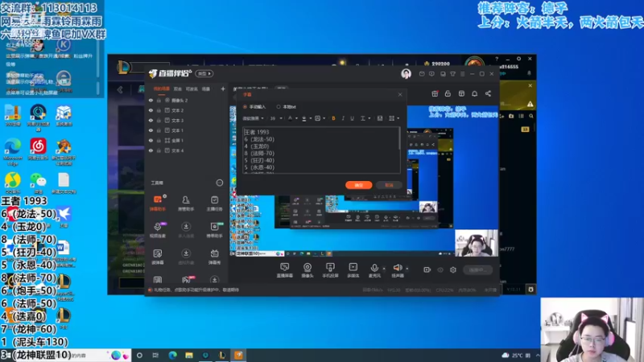Open the 弹幕助手 tool in the toolbox
Viewport: 644px width, 362px height.
click(157, 204)
